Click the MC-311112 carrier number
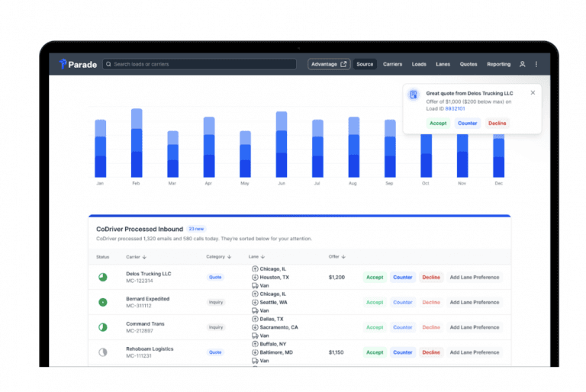The image size is (586, 392). pos(139,306)
